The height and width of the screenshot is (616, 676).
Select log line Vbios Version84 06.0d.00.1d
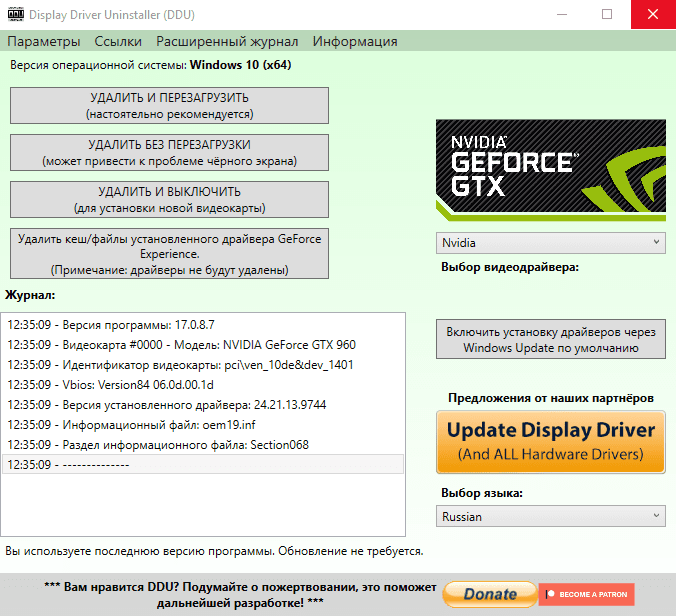tap(203, 385)
